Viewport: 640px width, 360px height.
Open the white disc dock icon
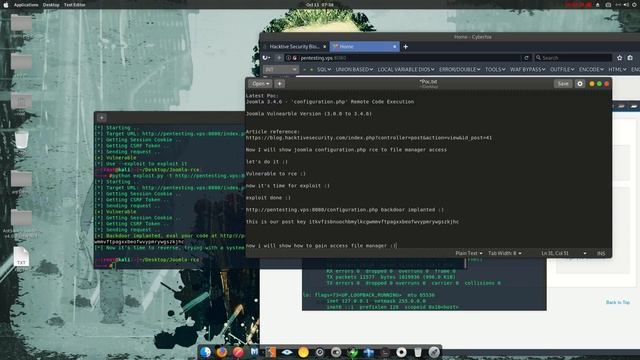click(x=401, y=352)
